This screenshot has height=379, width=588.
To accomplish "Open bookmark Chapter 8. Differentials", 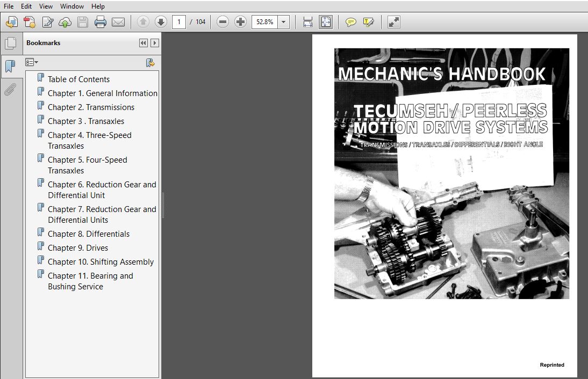I will point(89,234).
